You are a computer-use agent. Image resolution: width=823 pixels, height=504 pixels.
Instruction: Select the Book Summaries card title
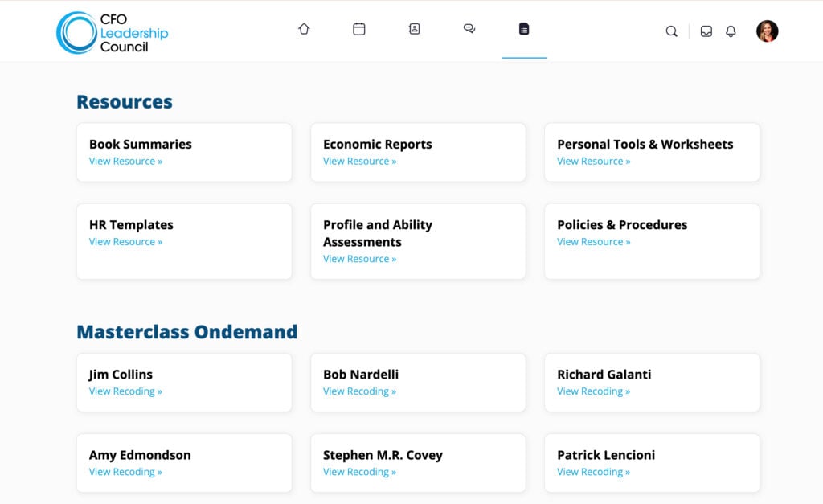point(140,145)
